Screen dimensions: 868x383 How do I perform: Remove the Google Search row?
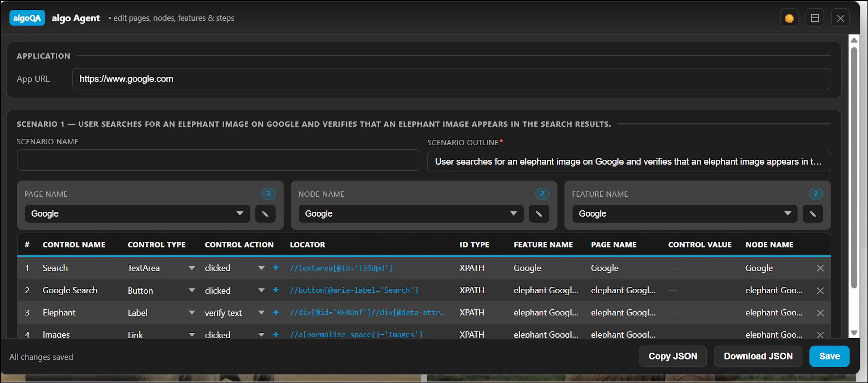coord(820,291)
